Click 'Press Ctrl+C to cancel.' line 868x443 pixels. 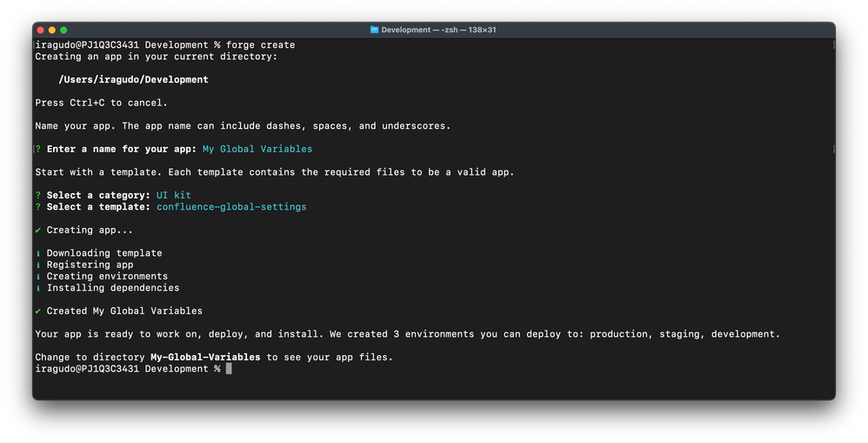tap(101, 103)
